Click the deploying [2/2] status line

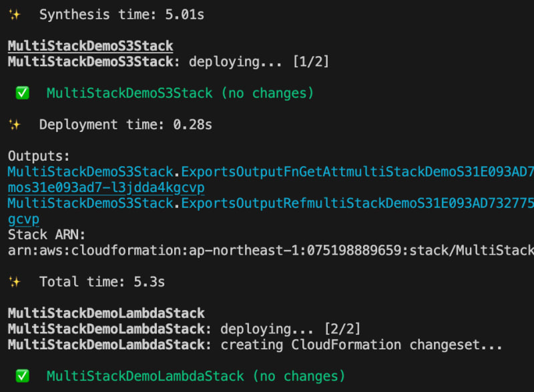[184, 329]
